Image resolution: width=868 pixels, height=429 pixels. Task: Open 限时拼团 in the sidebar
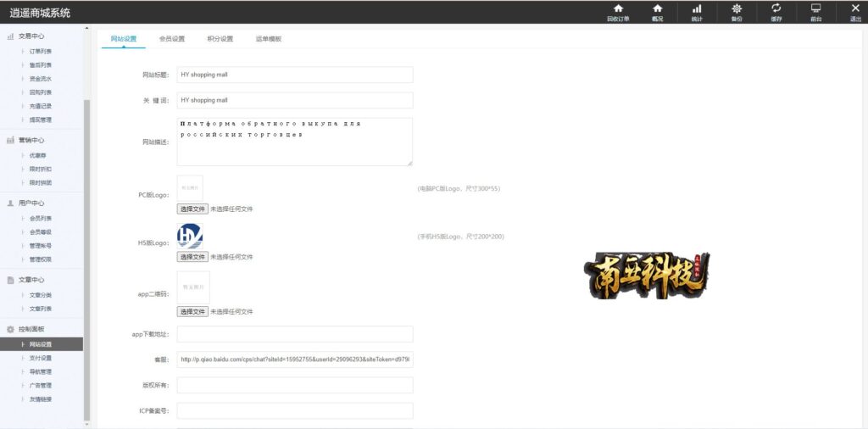point(41,182)
